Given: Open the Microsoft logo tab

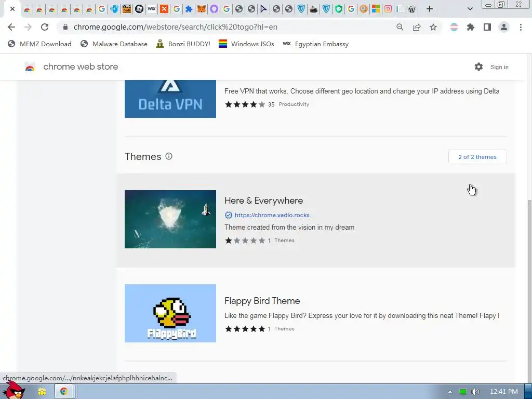Looking at the screenshot, I should (376, 9).
